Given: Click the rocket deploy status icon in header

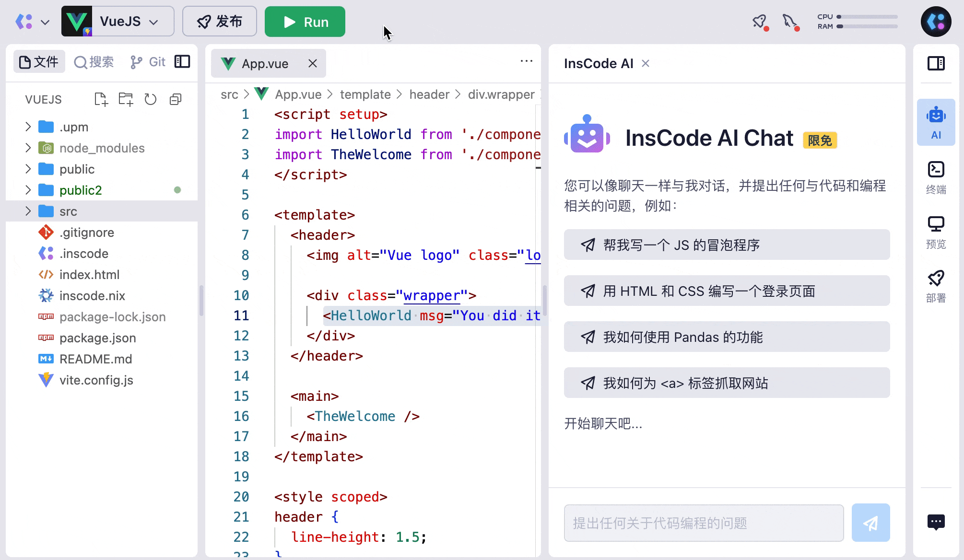Looking at the screenshot, I should pos(760,22).
